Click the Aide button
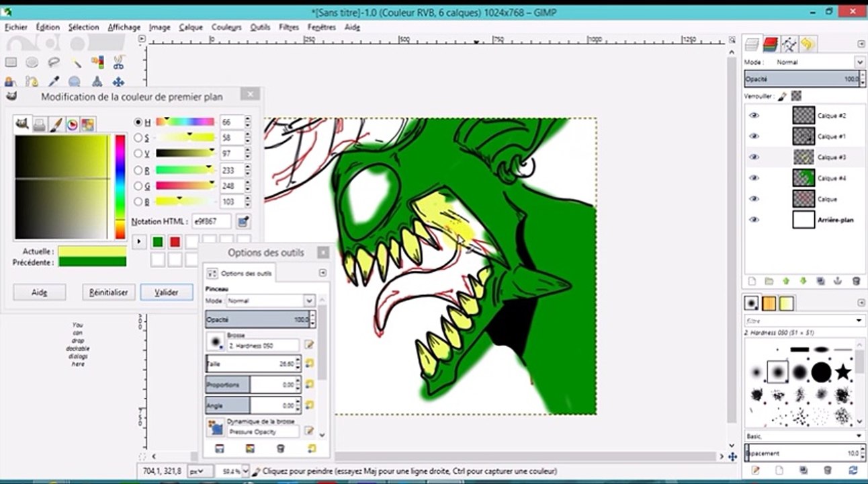Image resolution: width=868 pixels, height=484 pixels. (x=40, y=292)
